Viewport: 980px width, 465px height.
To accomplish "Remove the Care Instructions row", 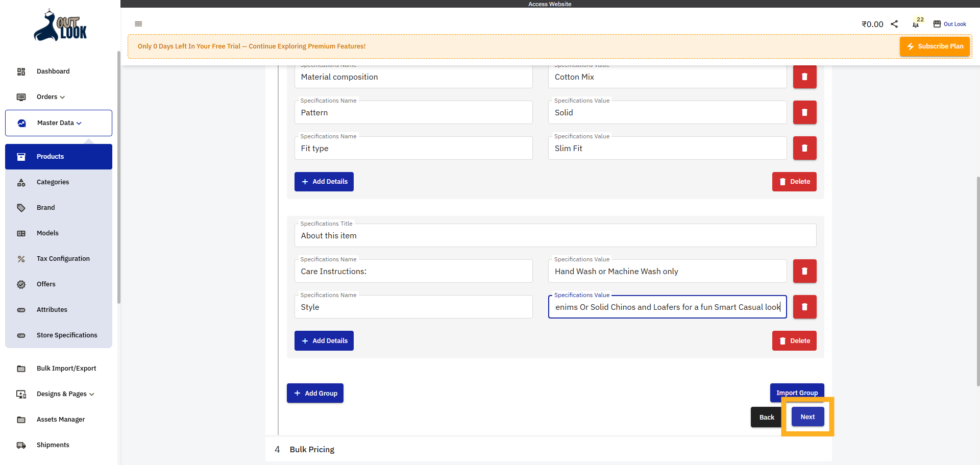I will coord(804,271).
